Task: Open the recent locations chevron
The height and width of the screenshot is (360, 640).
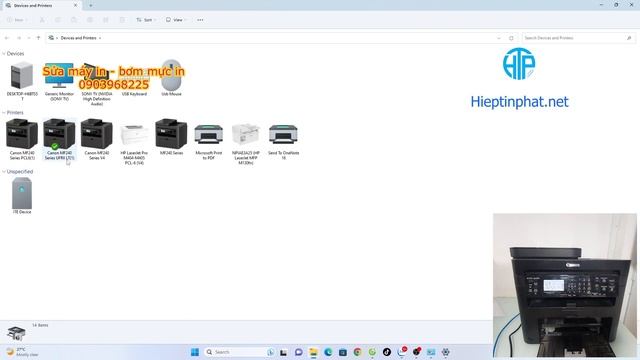Action: [29, 38]
